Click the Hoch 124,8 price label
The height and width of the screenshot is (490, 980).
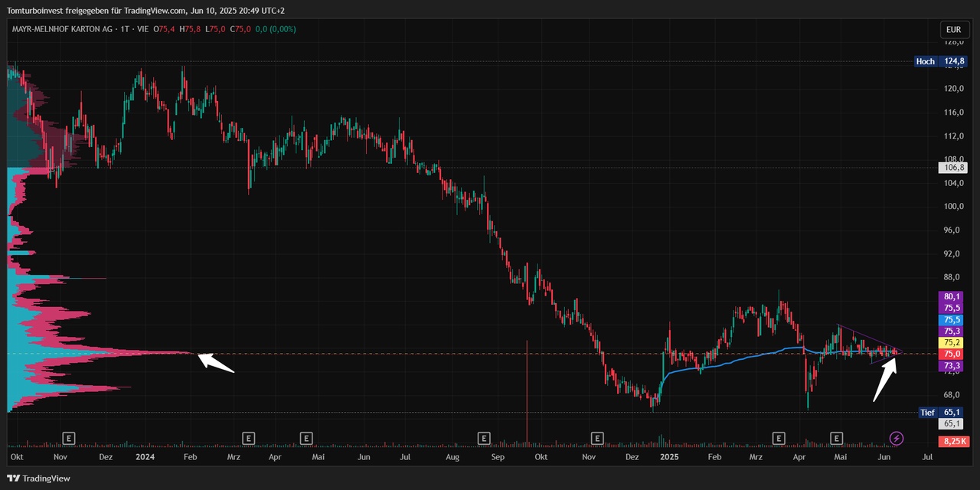coord(940,61)
